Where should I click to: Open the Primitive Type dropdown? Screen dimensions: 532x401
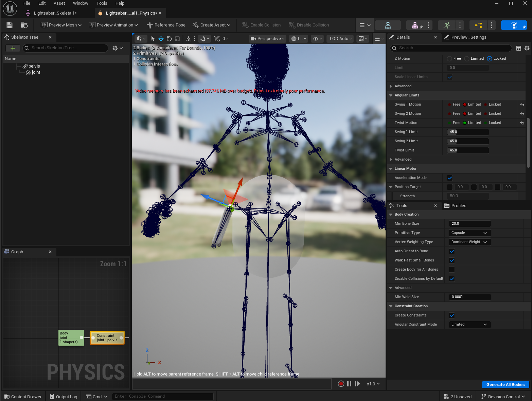click(x=469, y=233)
